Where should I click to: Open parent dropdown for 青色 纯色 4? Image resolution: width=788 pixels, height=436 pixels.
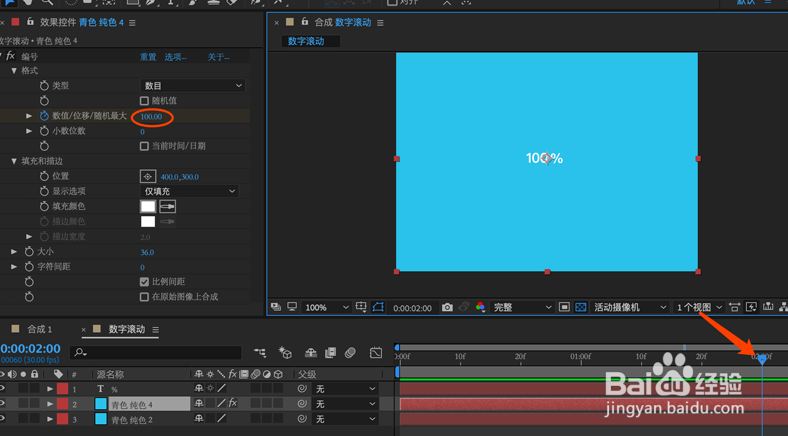click(345, 403)
